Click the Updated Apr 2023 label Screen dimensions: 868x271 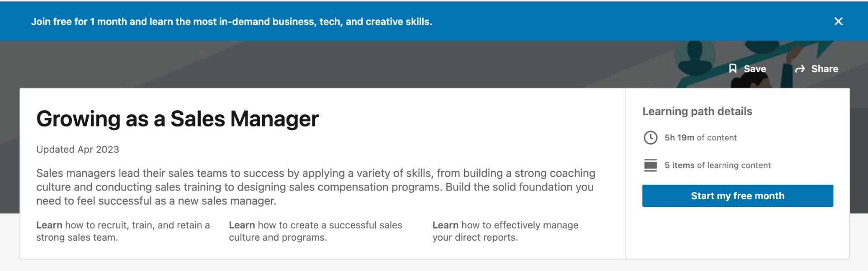77,150
